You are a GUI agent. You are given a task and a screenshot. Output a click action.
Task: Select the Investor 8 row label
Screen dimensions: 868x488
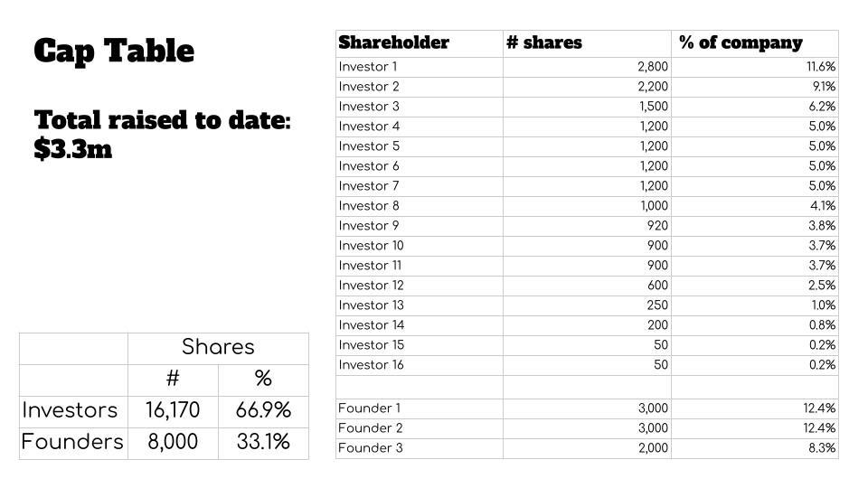(x=369, y=206)
